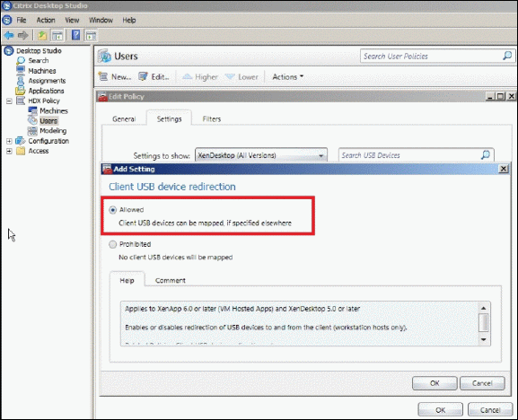Image resolution: width=518 pixels, height=420 pixels.
Task: Switch to the Comment tab
Action: tap(171, 280)
